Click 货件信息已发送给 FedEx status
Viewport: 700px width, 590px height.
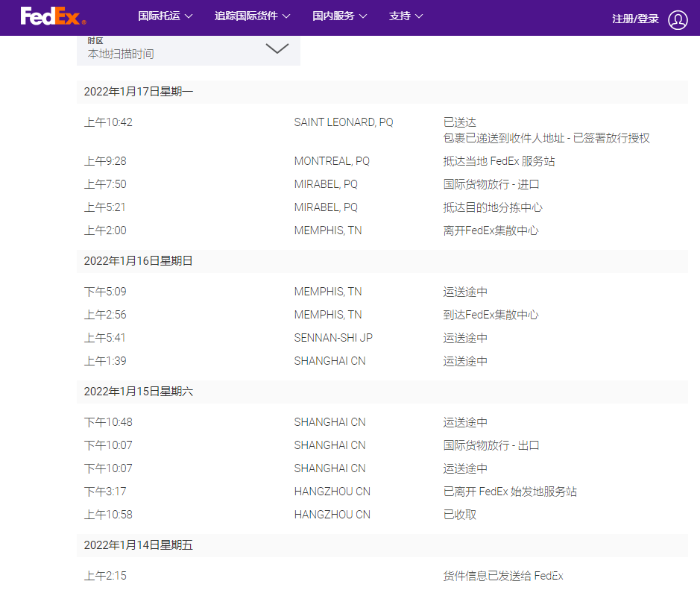tap(503, 576)
